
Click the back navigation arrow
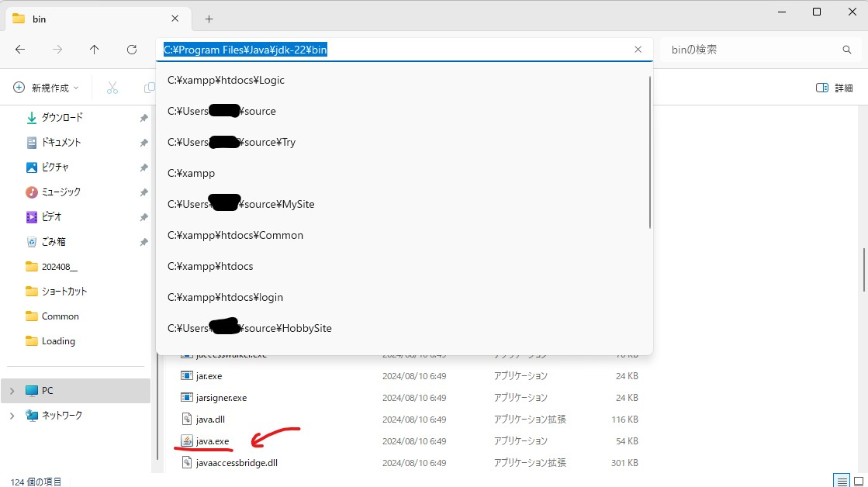[20, 50]
